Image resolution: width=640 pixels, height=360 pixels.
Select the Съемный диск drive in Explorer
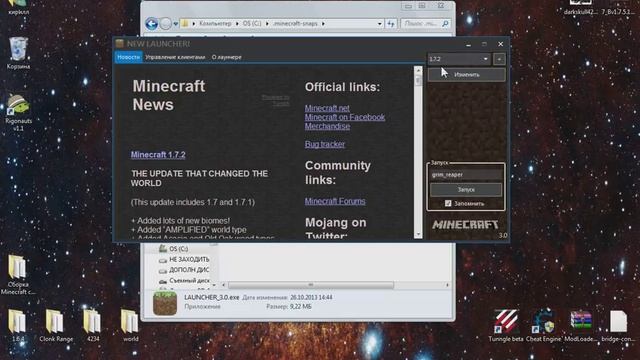tap(184, 280)
